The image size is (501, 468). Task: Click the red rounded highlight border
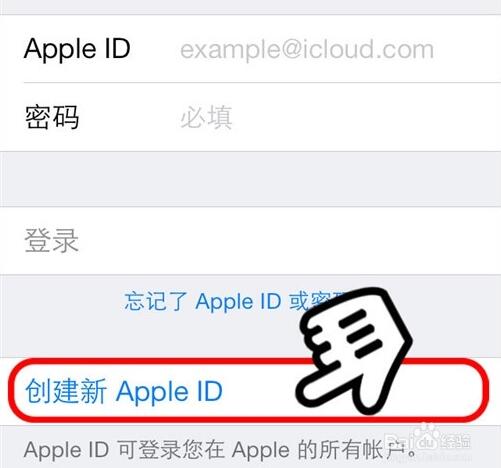click(x=249, y=390)
